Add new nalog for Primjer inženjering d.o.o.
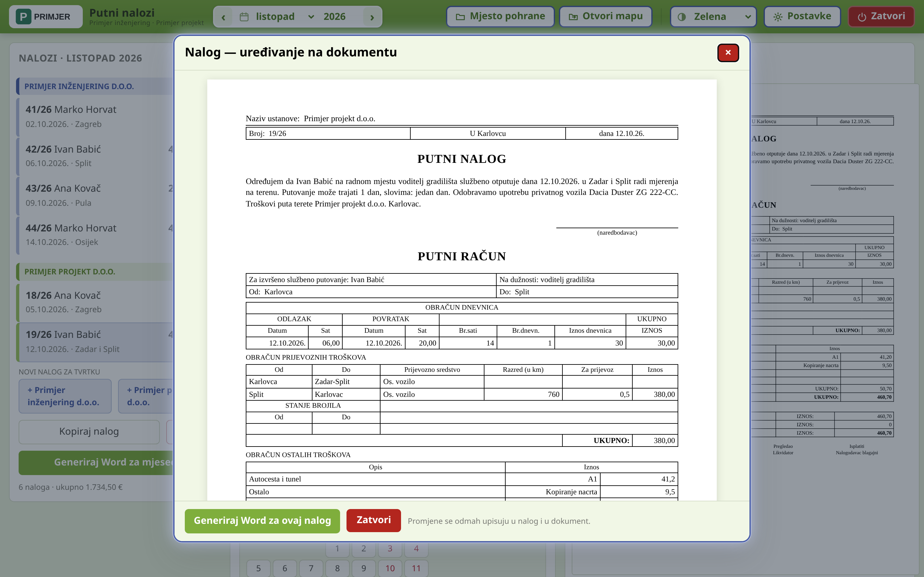The image size is (924, 577). pyautogui.click(x=65, y=396)
